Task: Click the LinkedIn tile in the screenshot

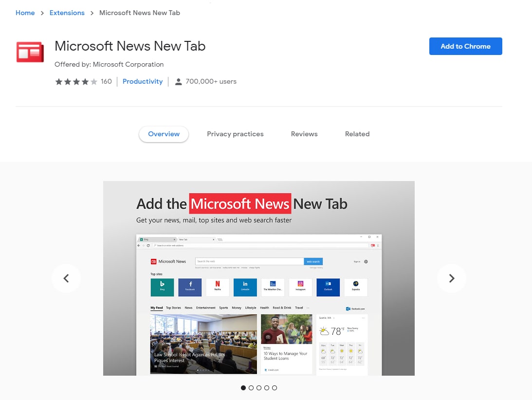Action: [245, 288]
